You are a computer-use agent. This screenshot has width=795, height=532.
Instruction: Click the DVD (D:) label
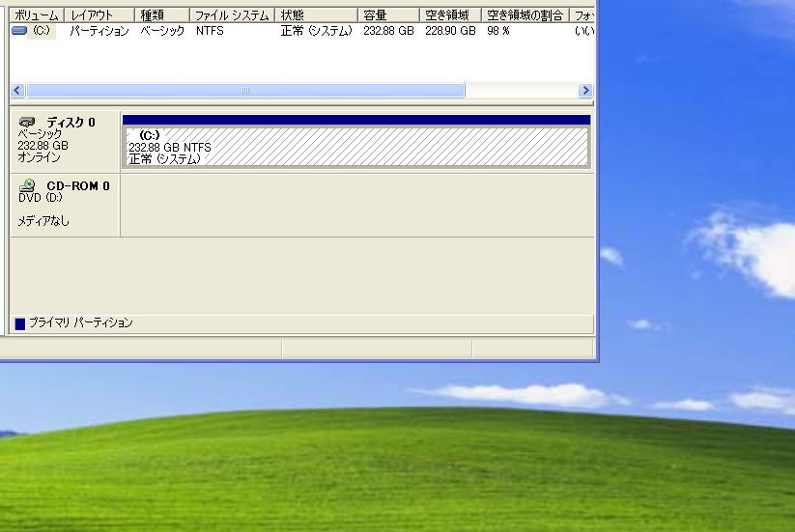[40, 198]
